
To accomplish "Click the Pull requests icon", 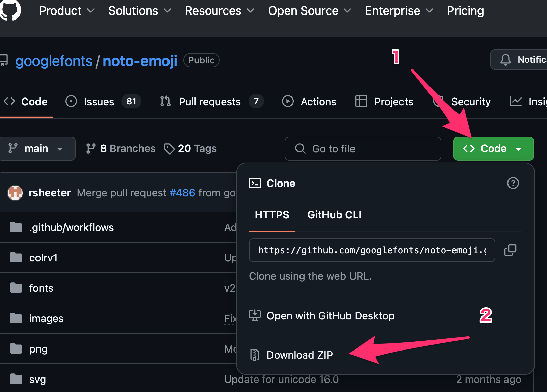I will (x=165, y=101).
